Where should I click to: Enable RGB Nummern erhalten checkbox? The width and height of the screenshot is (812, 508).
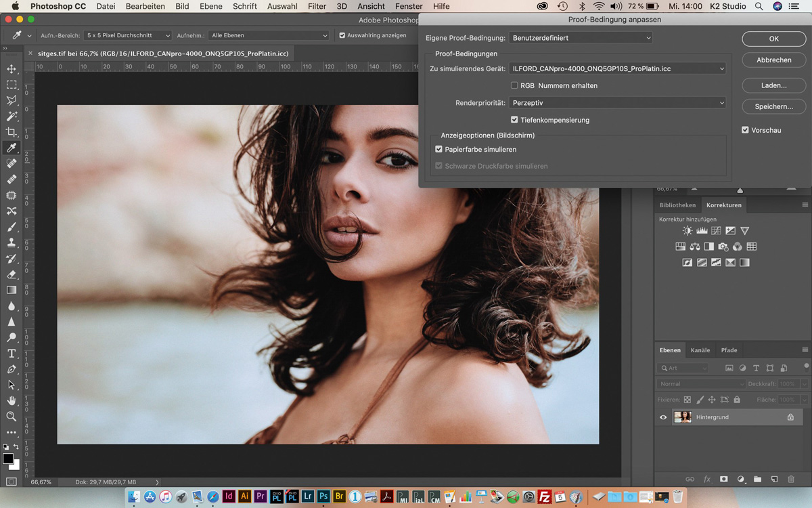(x=514, y=86)
